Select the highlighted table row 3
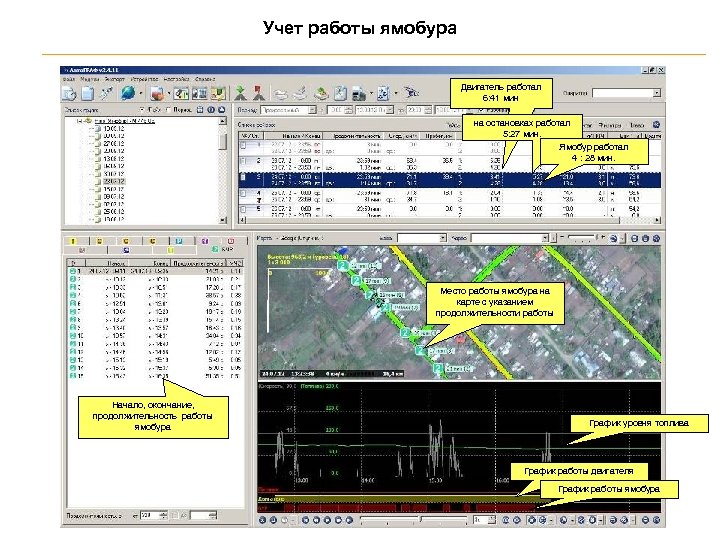Image resolution: width=720 pixels, height=540 pixels. click(450, 180)
